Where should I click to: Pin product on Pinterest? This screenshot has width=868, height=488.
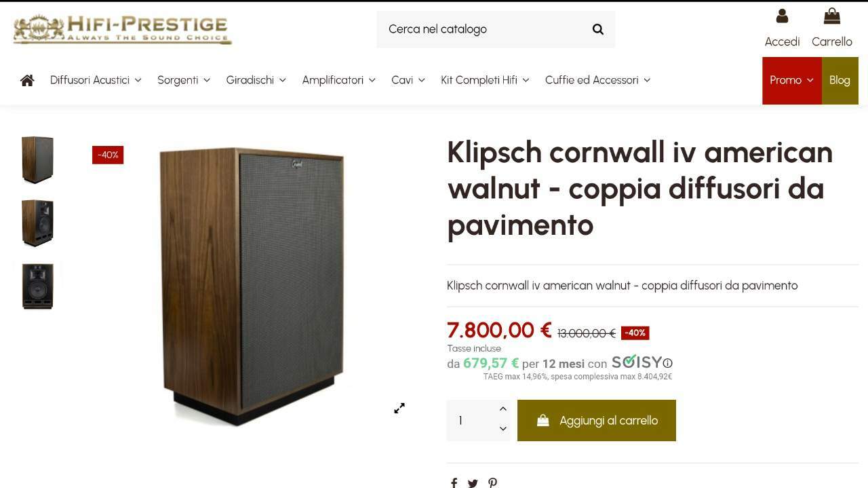pyautogui.click(x=492, y=483)
